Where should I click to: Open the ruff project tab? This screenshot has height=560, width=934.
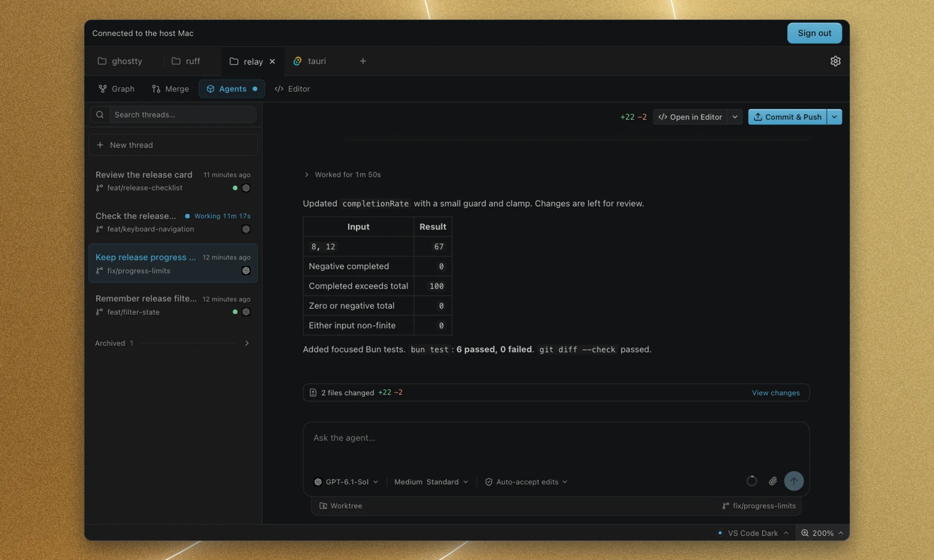click(x=186, y=61)
